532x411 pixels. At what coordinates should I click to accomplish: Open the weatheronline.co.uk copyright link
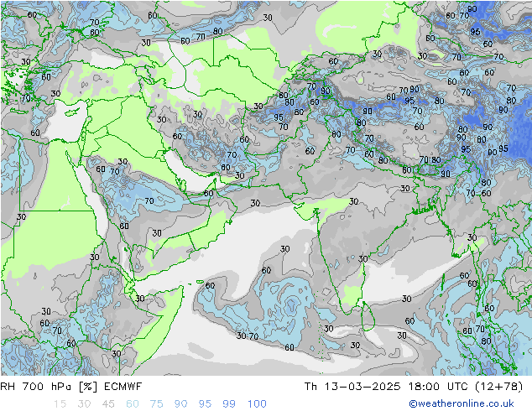point(461,403)
